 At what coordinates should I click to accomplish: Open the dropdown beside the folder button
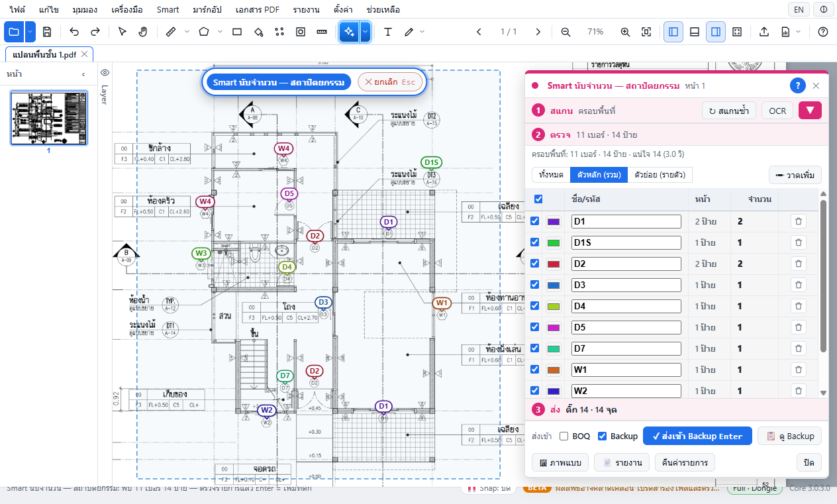tap(30, 32)
